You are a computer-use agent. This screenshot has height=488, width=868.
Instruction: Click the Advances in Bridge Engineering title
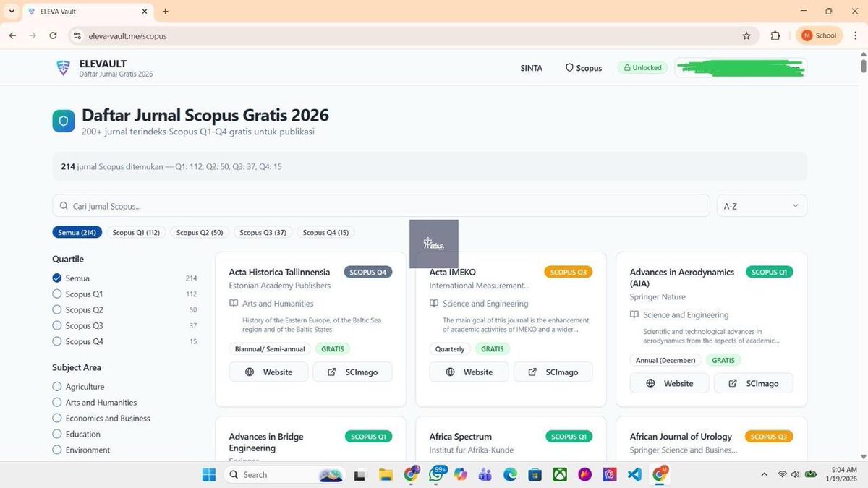266,442
